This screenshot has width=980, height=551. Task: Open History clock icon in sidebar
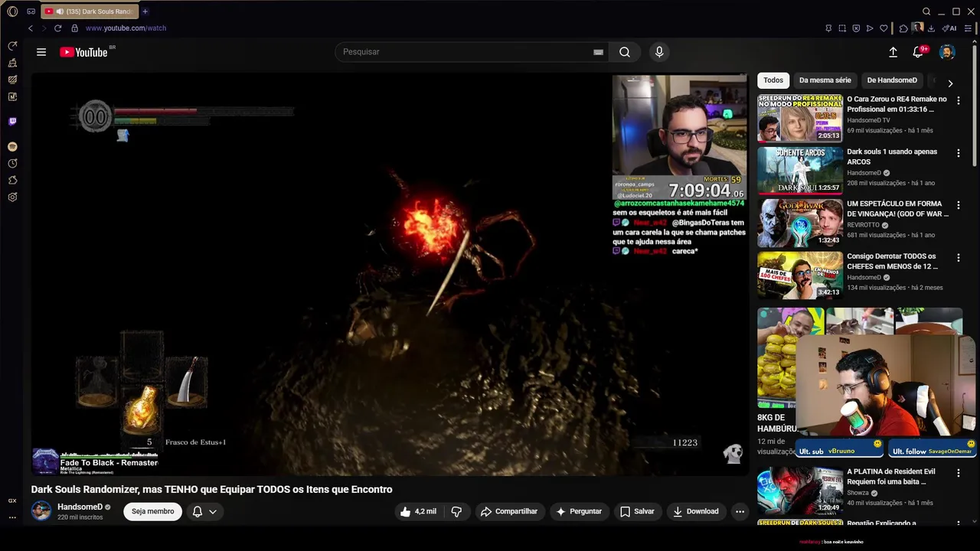(x=12, y=163)
